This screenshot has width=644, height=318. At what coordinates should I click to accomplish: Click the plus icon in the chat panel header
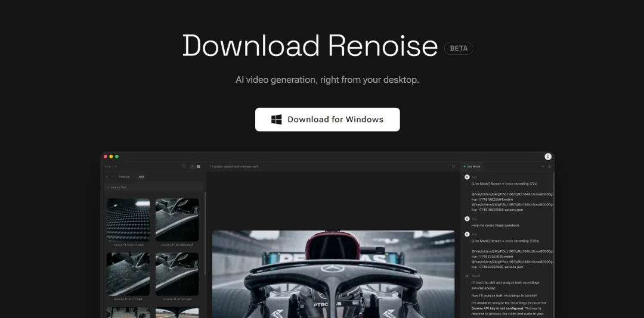tap(543, 167)
